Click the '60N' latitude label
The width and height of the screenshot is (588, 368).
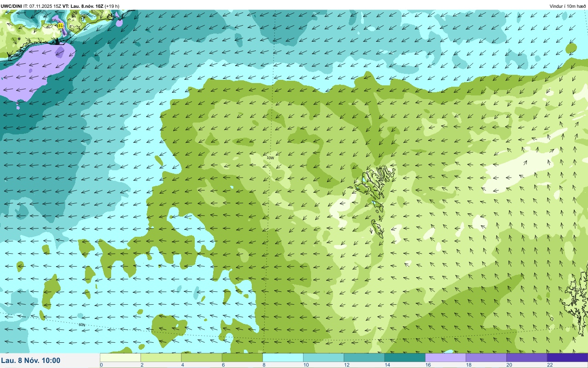click(x=82, y=325)
